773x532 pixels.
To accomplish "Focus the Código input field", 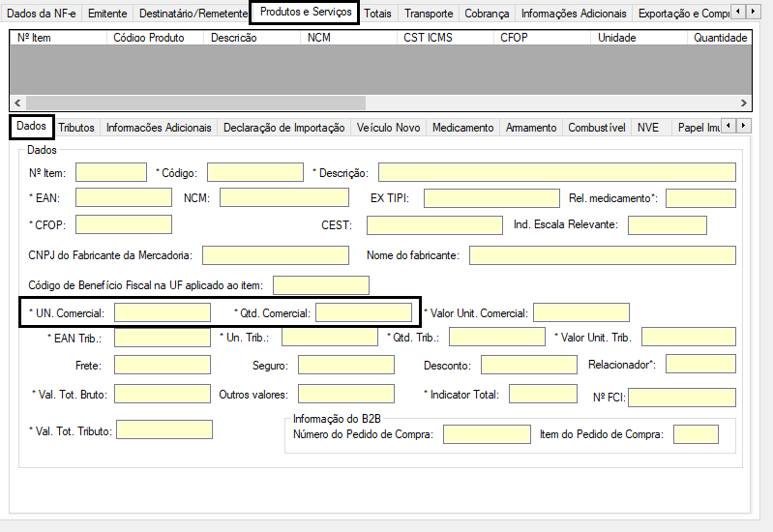I will 255,172.
